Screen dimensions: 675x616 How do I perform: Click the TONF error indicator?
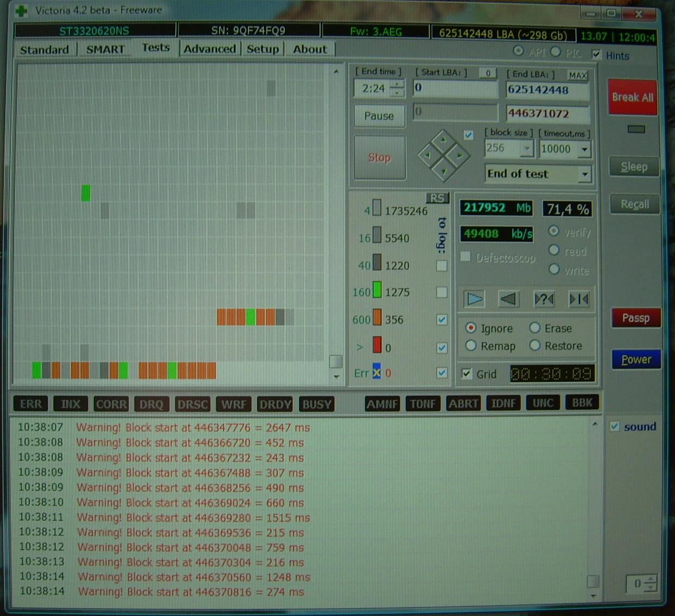click(423, 403)
